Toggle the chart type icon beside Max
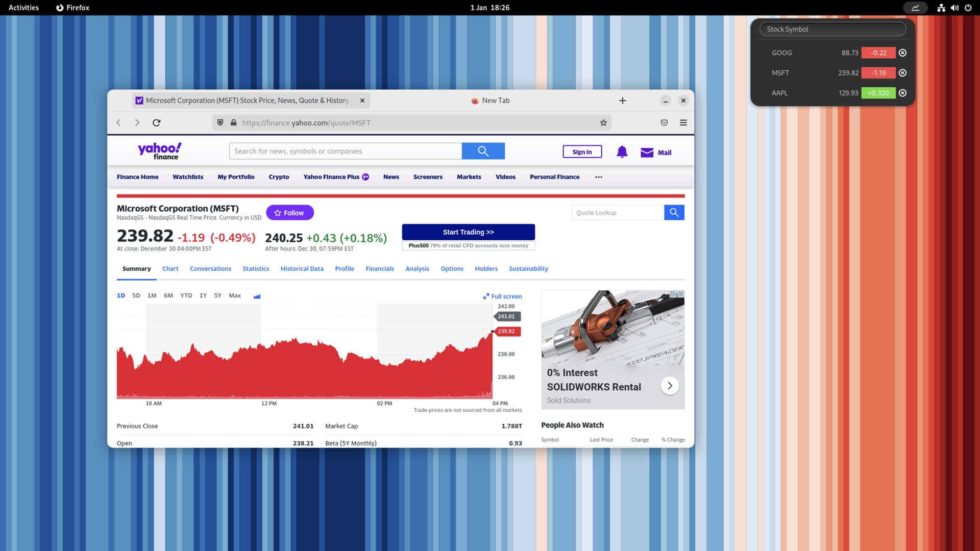 [x=257, y=296]
